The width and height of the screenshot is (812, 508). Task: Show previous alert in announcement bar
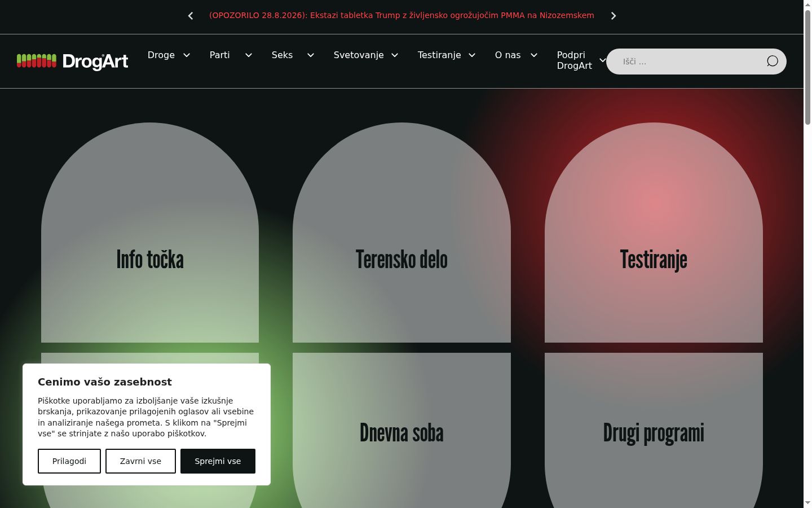[191, 16]
